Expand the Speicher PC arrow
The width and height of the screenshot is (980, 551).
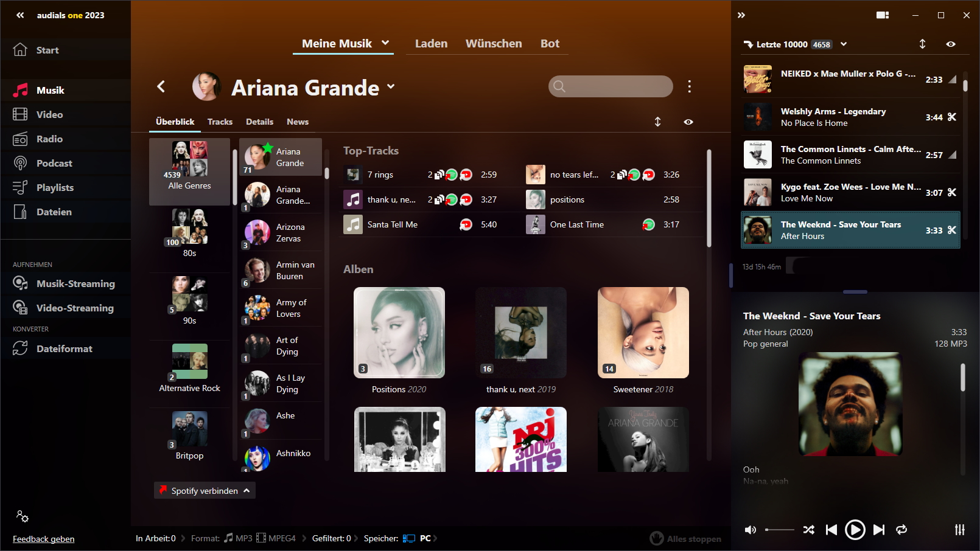coord(435,538)
